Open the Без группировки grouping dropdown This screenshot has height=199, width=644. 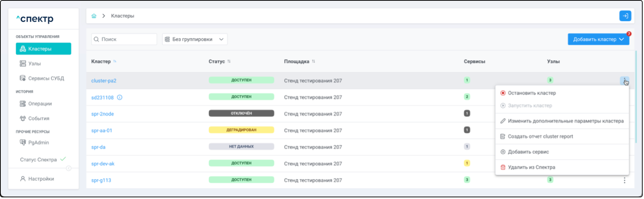coord(195,39)
